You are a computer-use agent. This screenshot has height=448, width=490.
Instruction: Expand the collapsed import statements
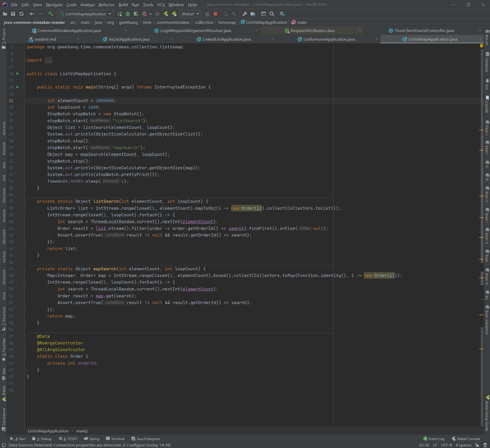coord(25,60)
